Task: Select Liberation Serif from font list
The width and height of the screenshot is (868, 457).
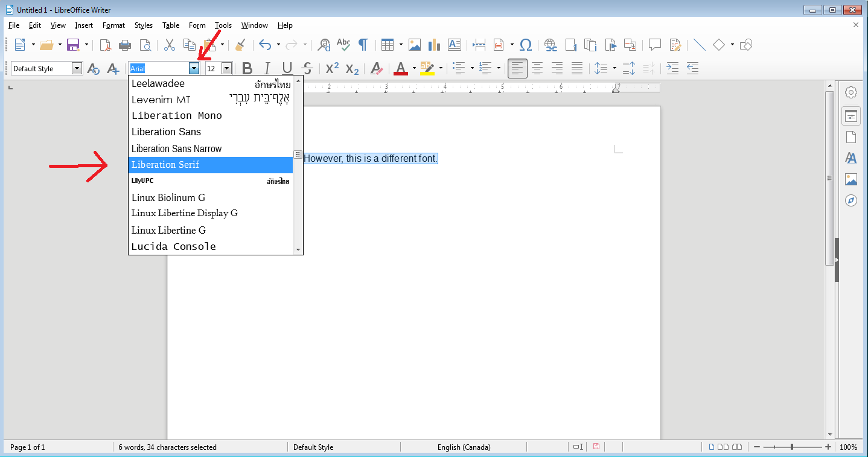Action: click(211, 165)
